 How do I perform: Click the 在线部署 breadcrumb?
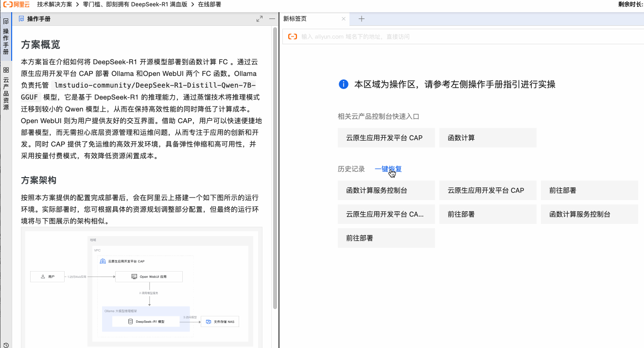coord(209,4)
